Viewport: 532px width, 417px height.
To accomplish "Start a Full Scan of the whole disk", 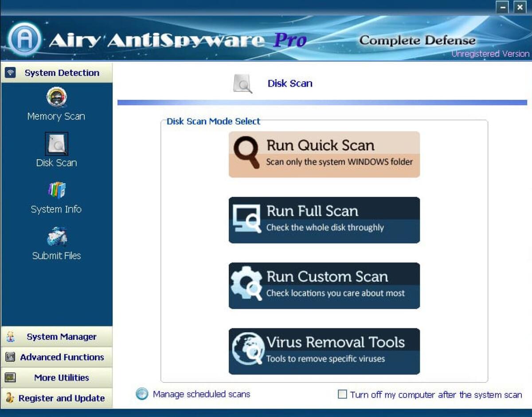I will tap(324, 219).
